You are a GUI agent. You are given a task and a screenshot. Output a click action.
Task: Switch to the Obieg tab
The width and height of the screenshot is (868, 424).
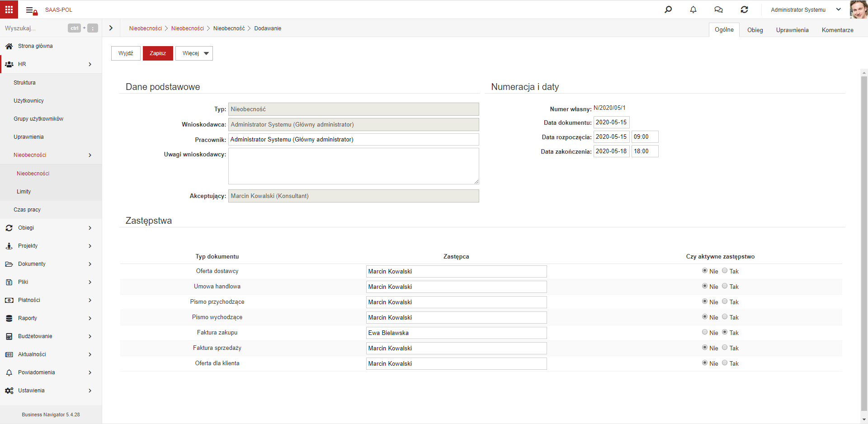755,30
